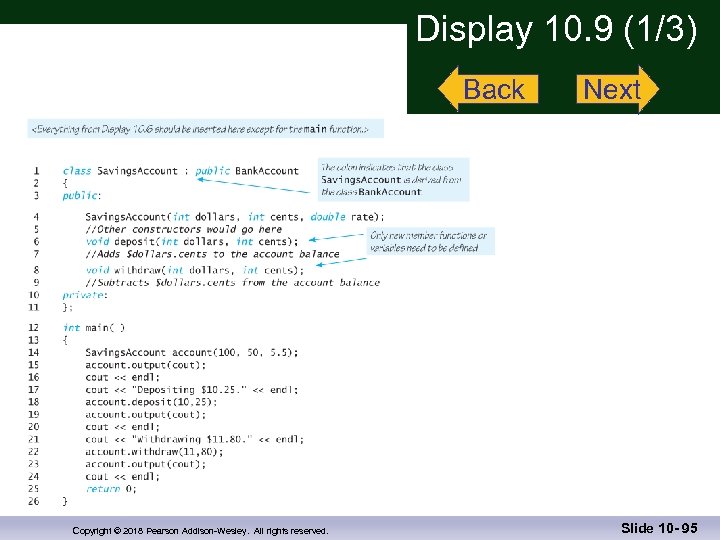Click the 'int main( )' line
720x540 pixels.
click(x=94, y=327)
